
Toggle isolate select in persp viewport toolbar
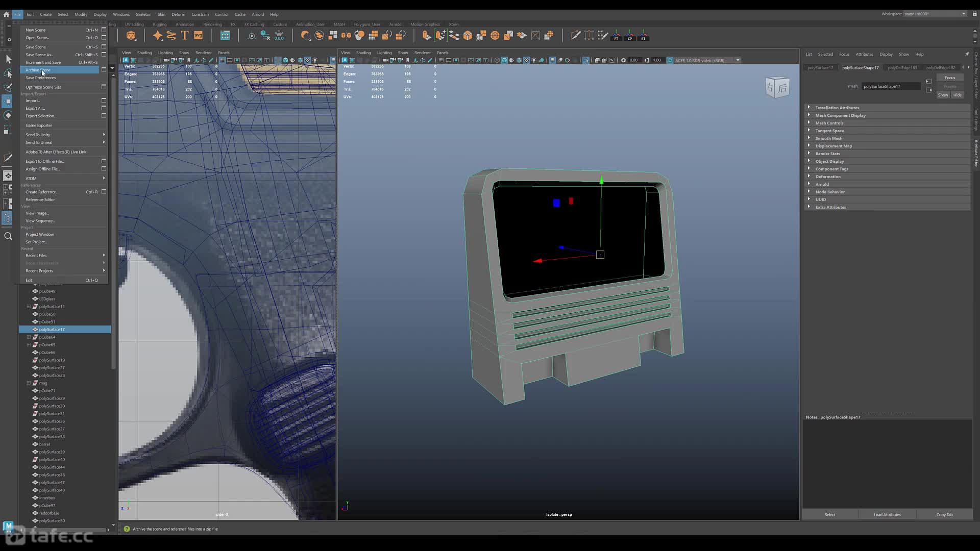[585, 60]
